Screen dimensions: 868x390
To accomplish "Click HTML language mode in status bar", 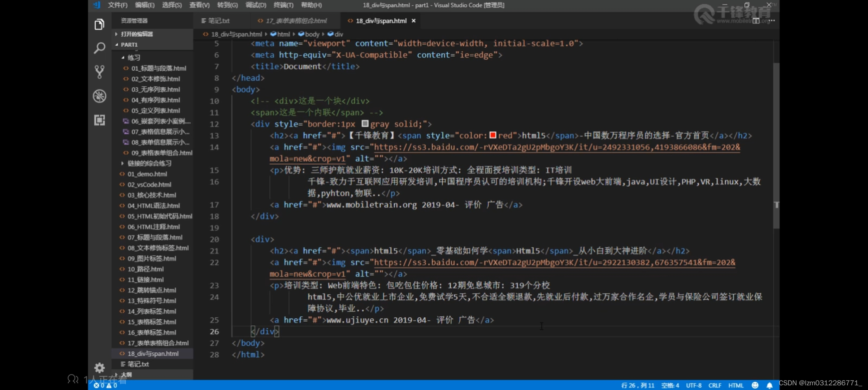I will (736, 385).
